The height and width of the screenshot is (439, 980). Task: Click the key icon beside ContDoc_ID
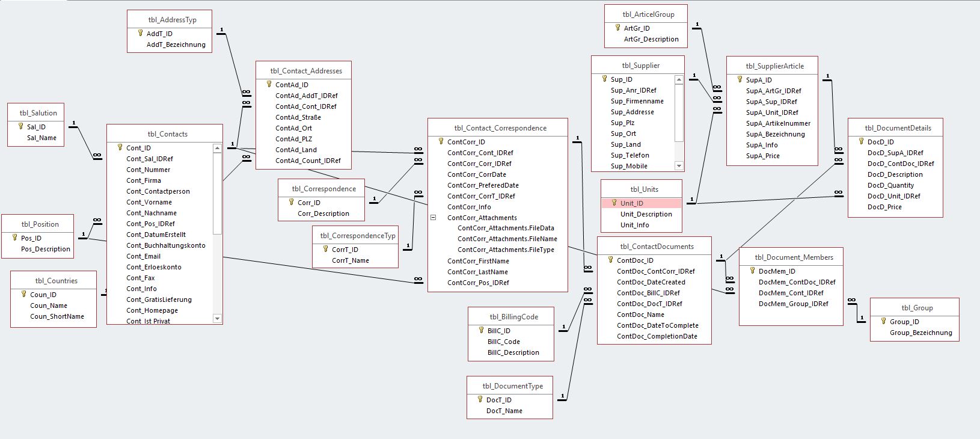(610, 260)
